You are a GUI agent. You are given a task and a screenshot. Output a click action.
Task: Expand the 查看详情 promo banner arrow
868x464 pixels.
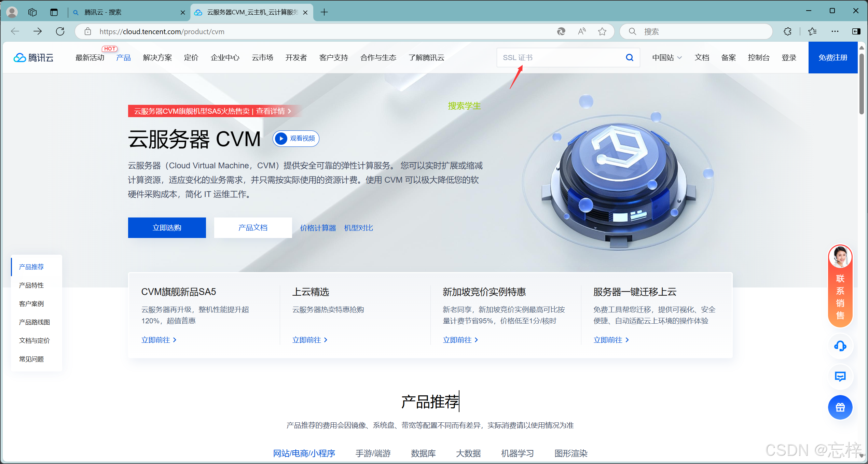[x=289, y=111]
